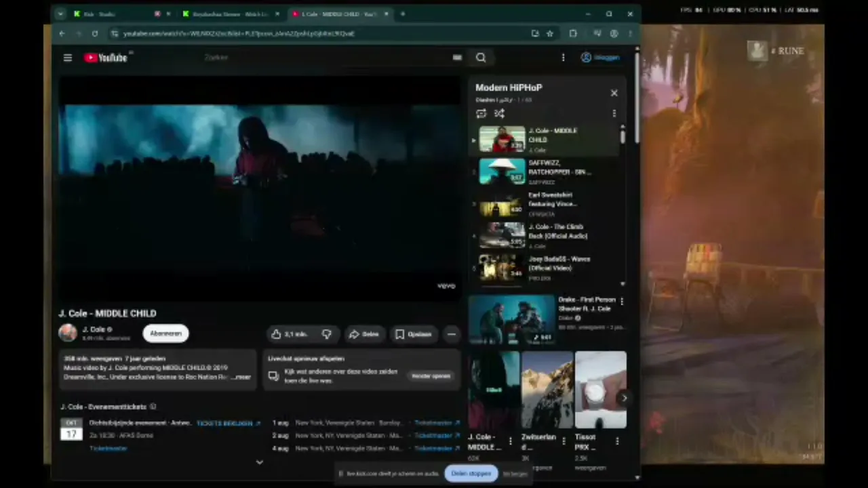Hide the screen sharing notification bar
The width and height of the screenshot is (868, 488).
[515, 474]
